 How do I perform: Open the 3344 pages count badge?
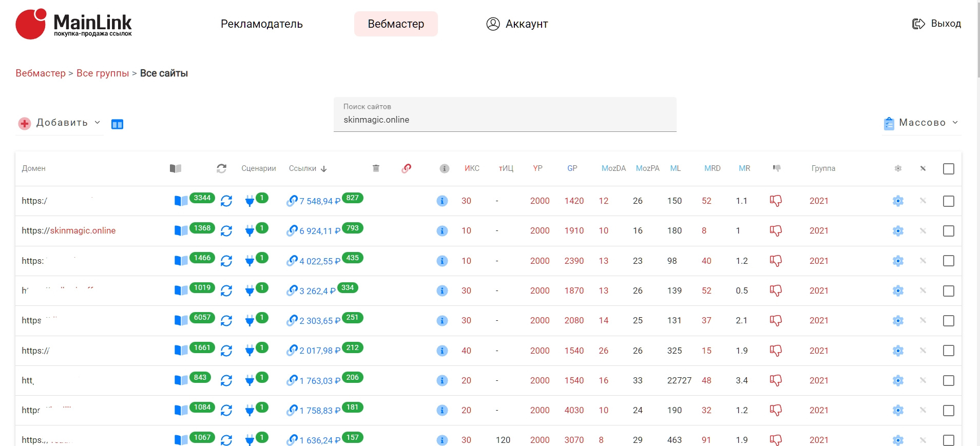pyautogui.click(x=202, y=198)
